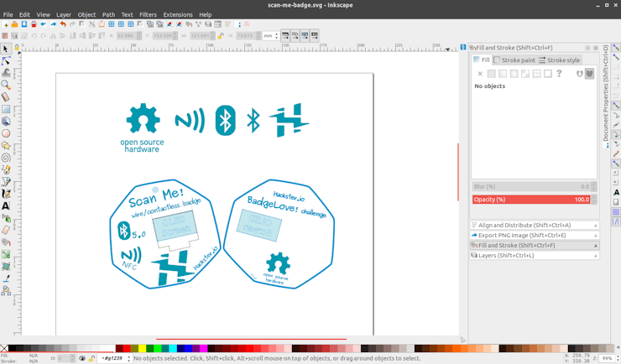
Task: Click the Cut scissors icon
Action: click(x=91, y=24)
